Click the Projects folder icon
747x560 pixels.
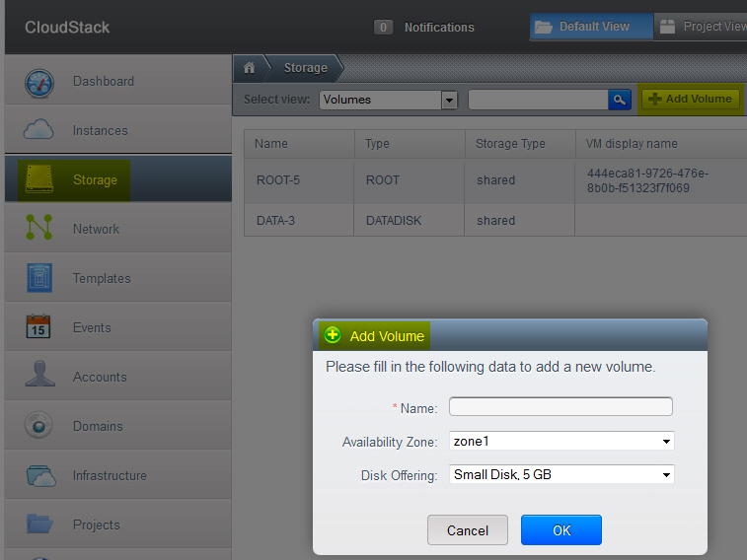point(39,524)
